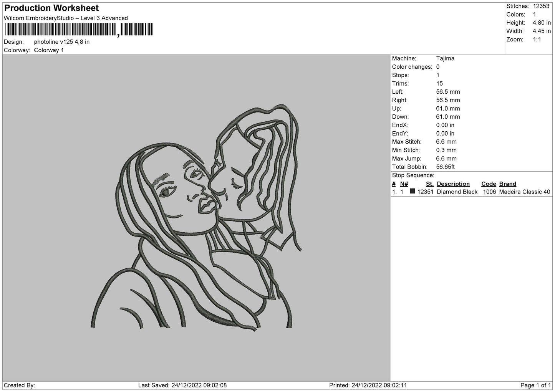Click the EndX value 0.00 in
Viewport: 555px width, 392px height.
(445, 125)
